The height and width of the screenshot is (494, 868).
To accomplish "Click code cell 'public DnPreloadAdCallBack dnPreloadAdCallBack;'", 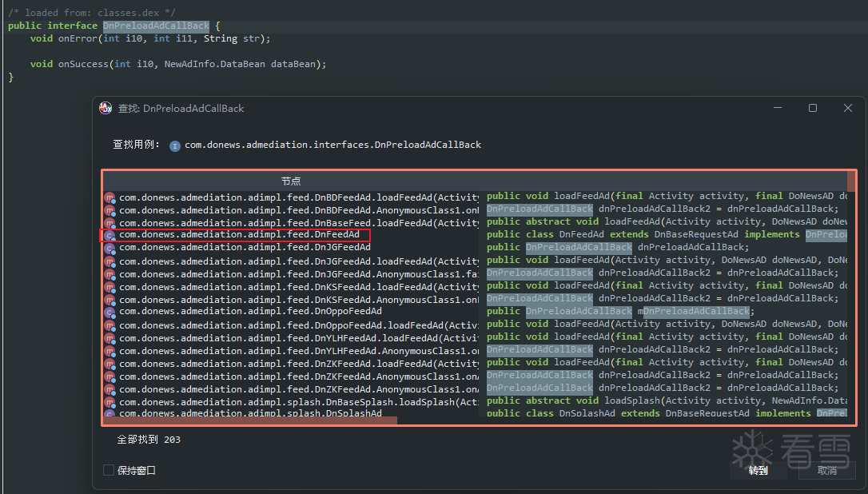I will pyautogui.click(x=618, y=247).
